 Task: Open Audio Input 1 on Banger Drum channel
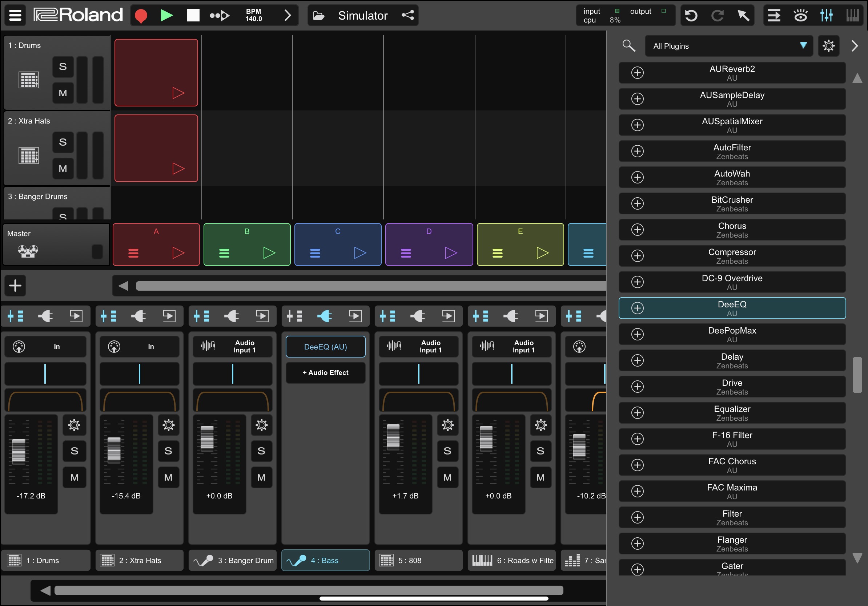[x=233, y=347]
